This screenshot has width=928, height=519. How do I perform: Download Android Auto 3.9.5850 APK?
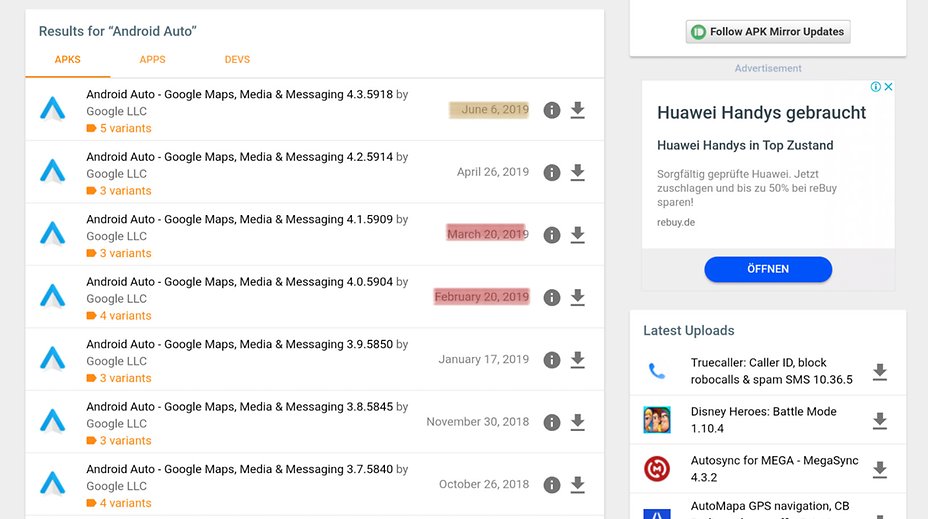pyautogui.click(x=578, y=360)
